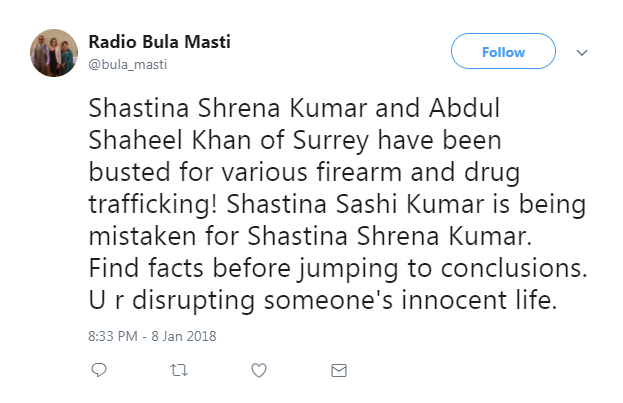
Task: Follow the Radio Bula Masti account
Action: [x=503, y=52]
